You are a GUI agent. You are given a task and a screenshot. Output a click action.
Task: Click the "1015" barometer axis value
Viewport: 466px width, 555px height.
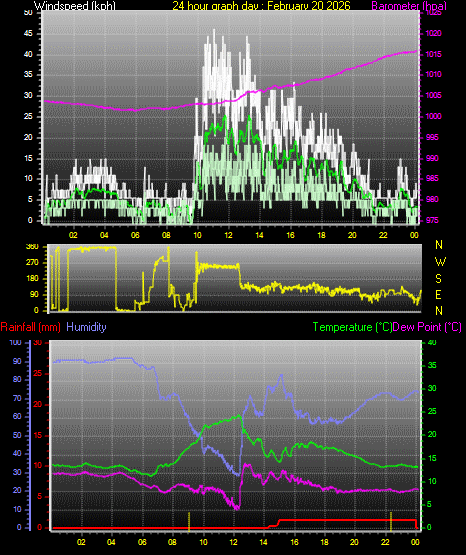(434, 54)
